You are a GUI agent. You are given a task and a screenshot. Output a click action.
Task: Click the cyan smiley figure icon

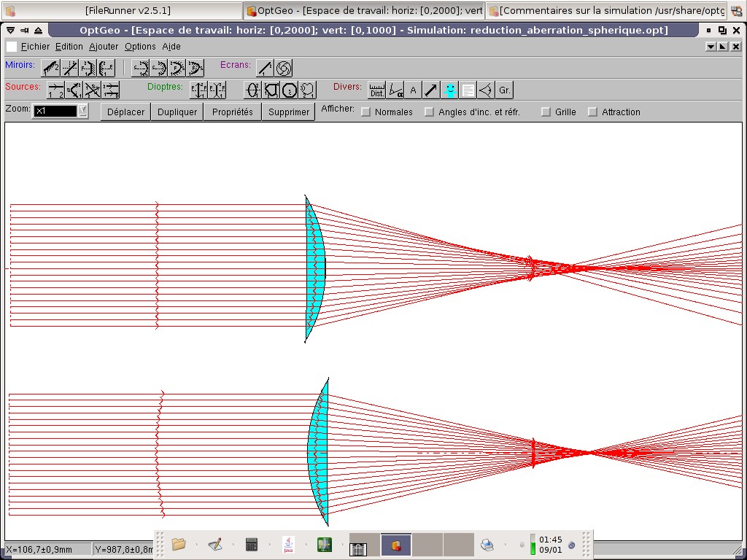pyautogui.click(x=450, y=90)
